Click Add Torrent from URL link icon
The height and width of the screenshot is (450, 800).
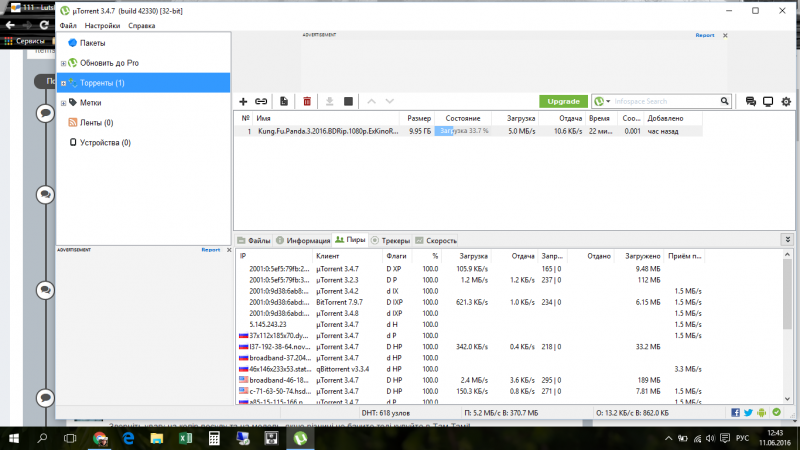tap(261, 101)
